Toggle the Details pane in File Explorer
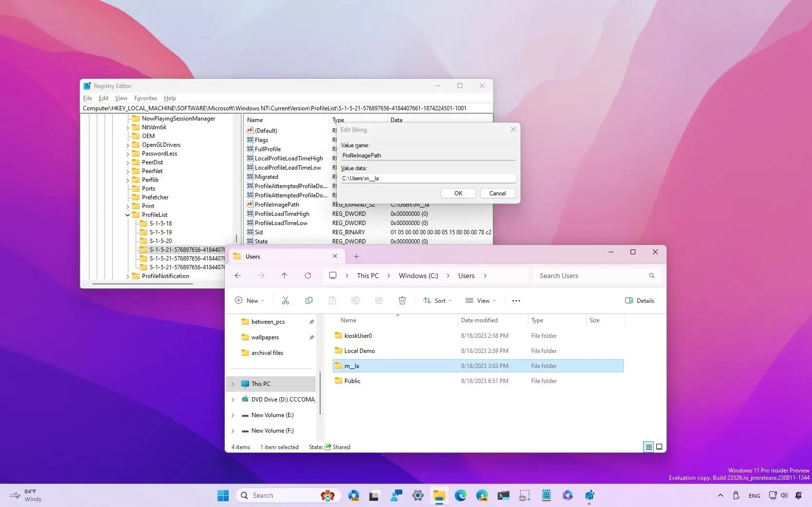This screenshot has height=507, width=812. pyautogui.click(x=639, y=300)
